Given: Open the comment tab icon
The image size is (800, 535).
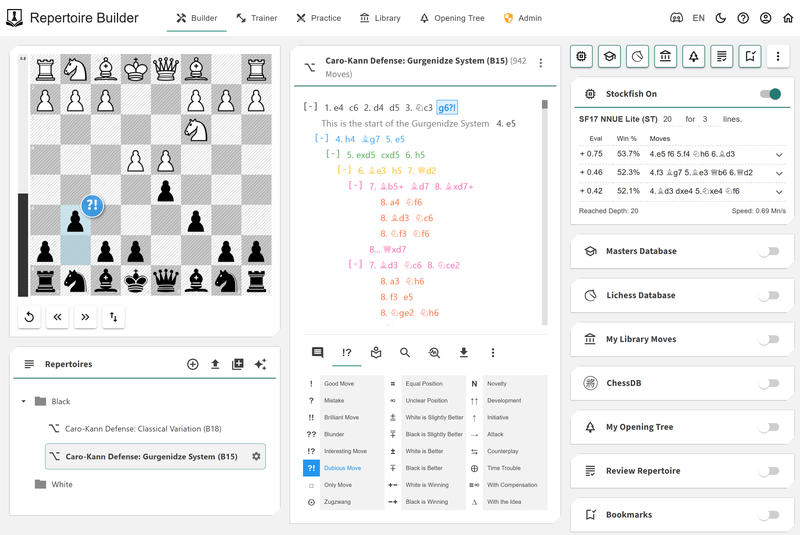Looking at the screenshot, I should click(x=318, y=353).
